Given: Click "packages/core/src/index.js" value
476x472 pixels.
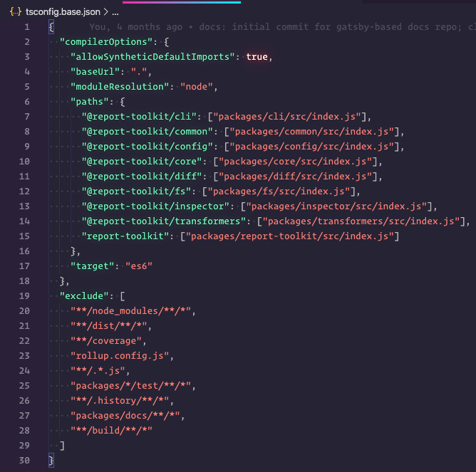Looking at the screenshot, I should [296, 161].
